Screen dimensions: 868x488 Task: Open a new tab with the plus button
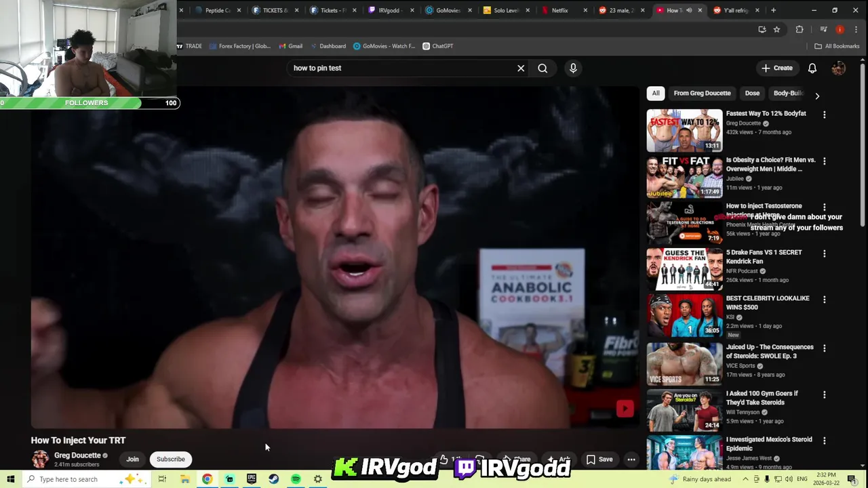tap(773, 10)
